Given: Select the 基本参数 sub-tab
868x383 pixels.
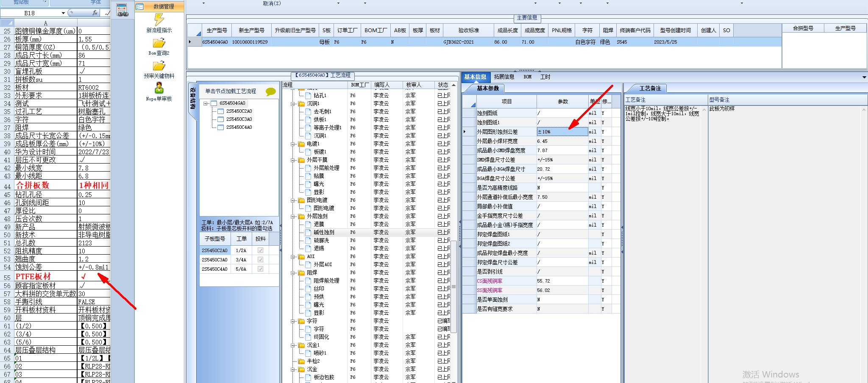Looking at the screenshot, I should (x=488, y=88).
